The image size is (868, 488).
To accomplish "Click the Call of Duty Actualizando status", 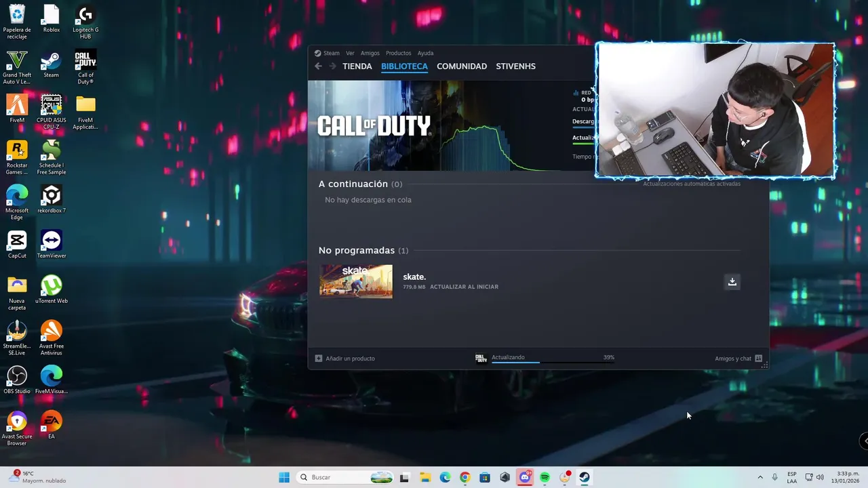I will [x=508, y=357].
